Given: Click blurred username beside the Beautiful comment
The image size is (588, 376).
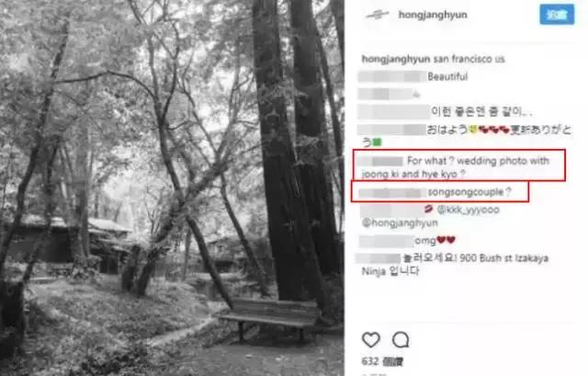Looking at the screenshot, I should point(392,77).
